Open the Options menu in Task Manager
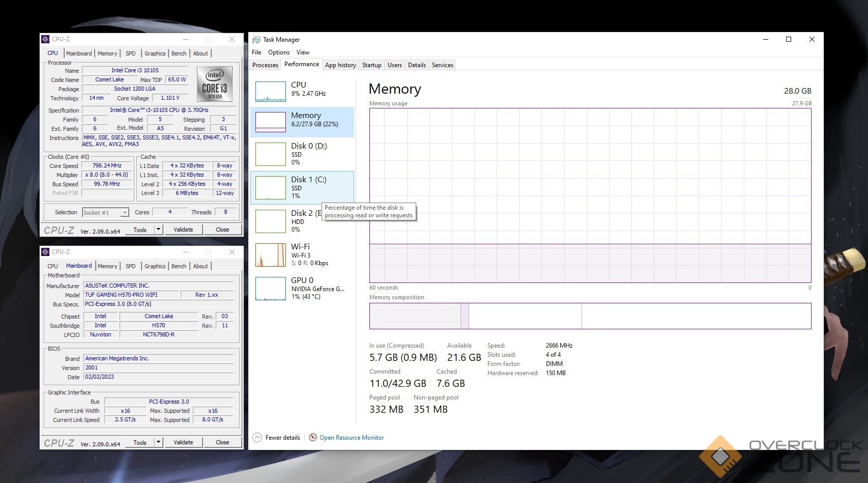Screen dimensions: 868x483 point(279,52)
